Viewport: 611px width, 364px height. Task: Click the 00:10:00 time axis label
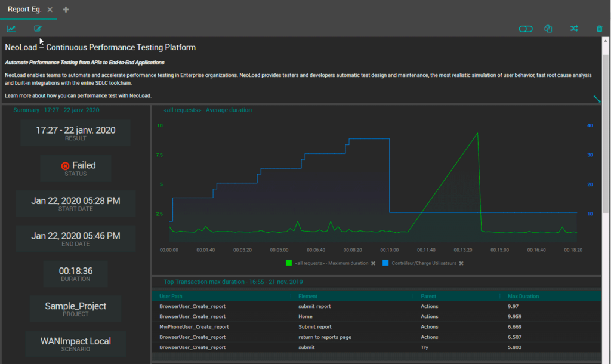point(389,250)
